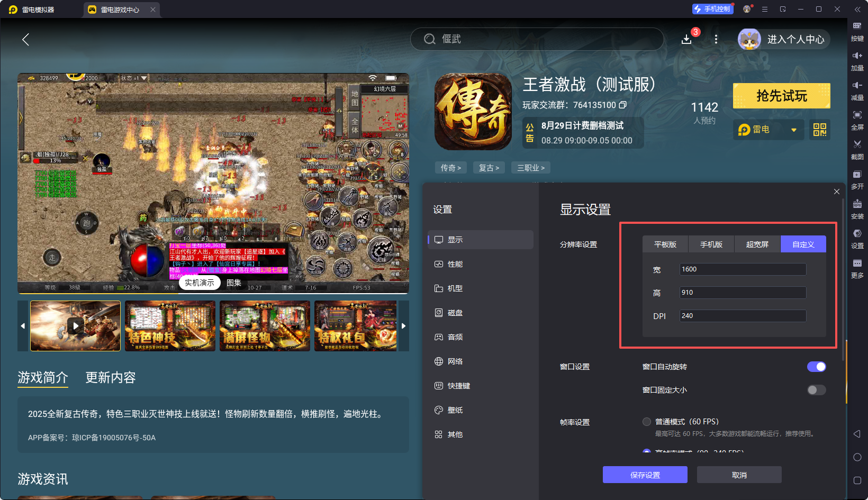868x500 pixels.
Task: Show next thumbnails with right arrow
Action: (403, 326)
